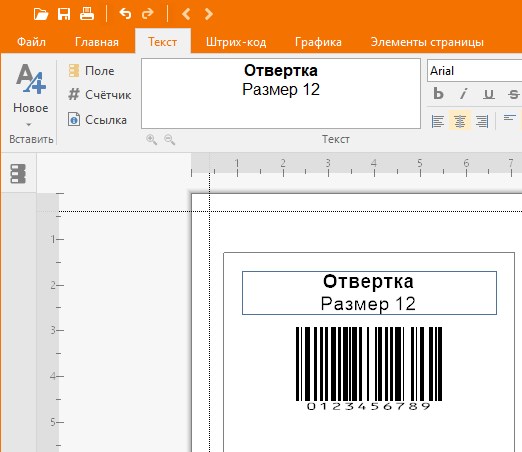Zoom in on the text preview

[152, 139]
